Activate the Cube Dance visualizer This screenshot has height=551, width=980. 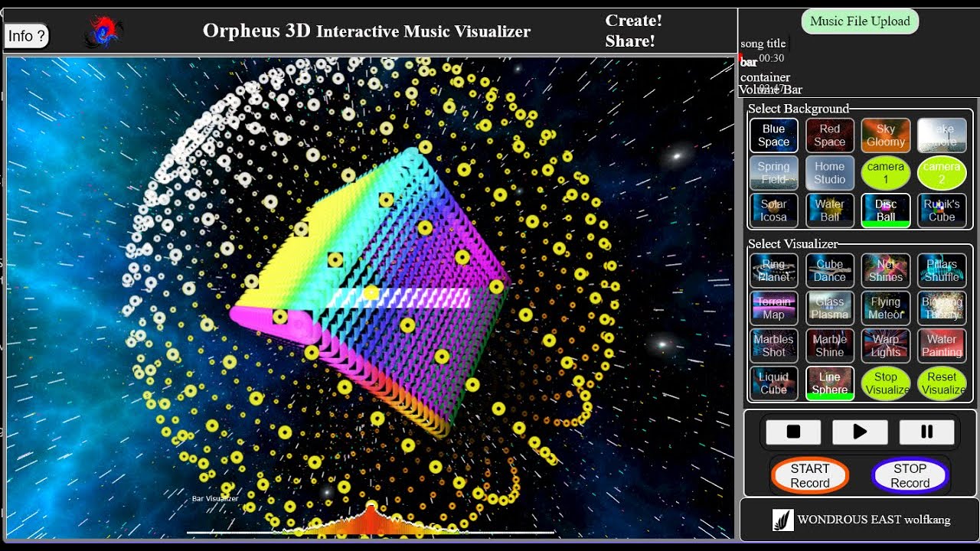[829, 270]
